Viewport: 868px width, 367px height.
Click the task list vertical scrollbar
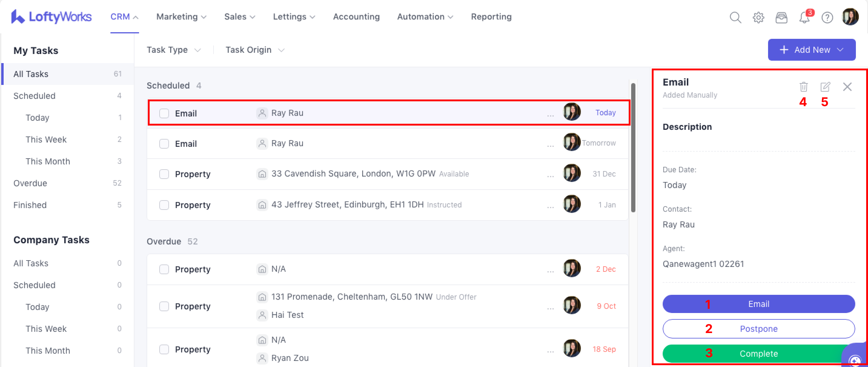tap(633, 148)
